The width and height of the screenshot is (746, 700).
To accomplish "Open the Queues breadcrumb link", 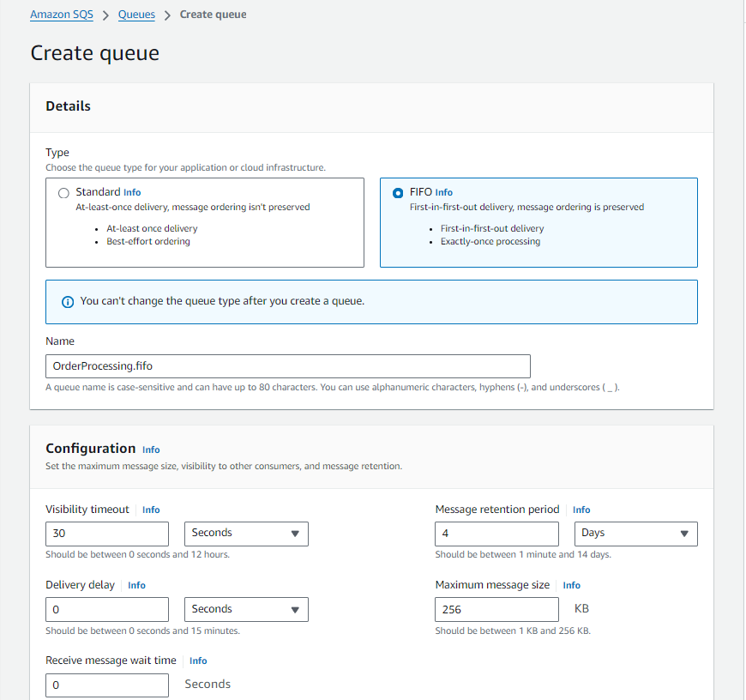I will tap(136, 14).
